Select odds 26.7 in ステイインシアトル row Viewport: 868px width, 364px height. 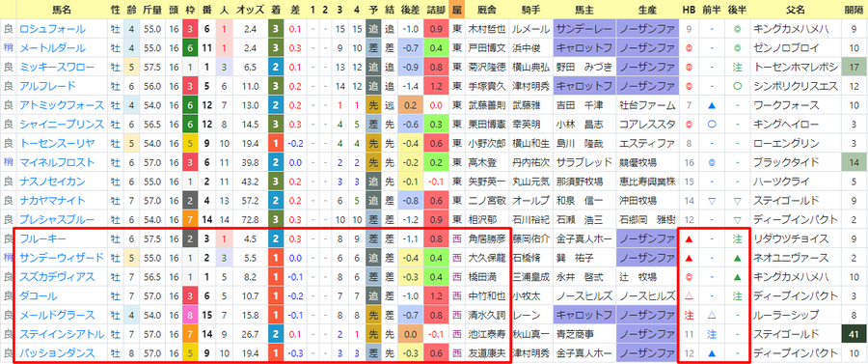point(249,334)
